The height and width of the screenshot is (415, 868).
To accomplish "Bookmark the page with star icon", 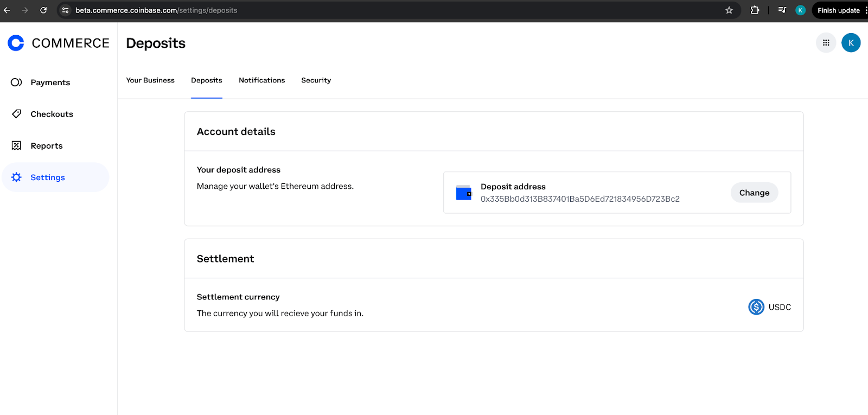I will [729, 10].
